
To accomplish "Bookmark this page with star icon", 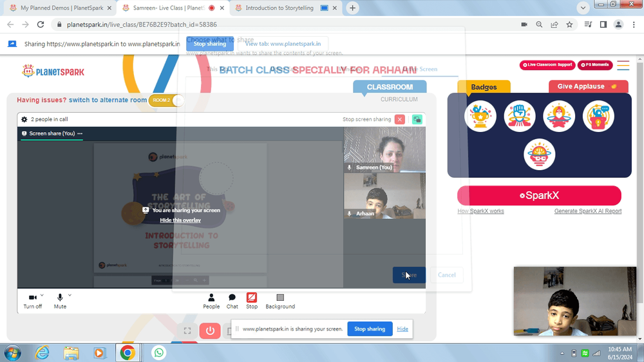I will pyautogui.click(x=569, y=24).
